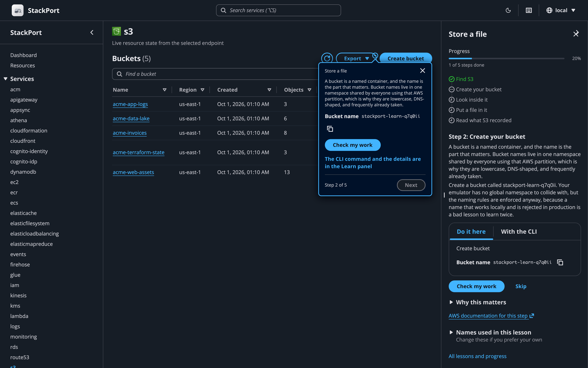The width and height of the screenshot is (588, 368).
Task: Focus the Search services field
Action: [278, 10]
